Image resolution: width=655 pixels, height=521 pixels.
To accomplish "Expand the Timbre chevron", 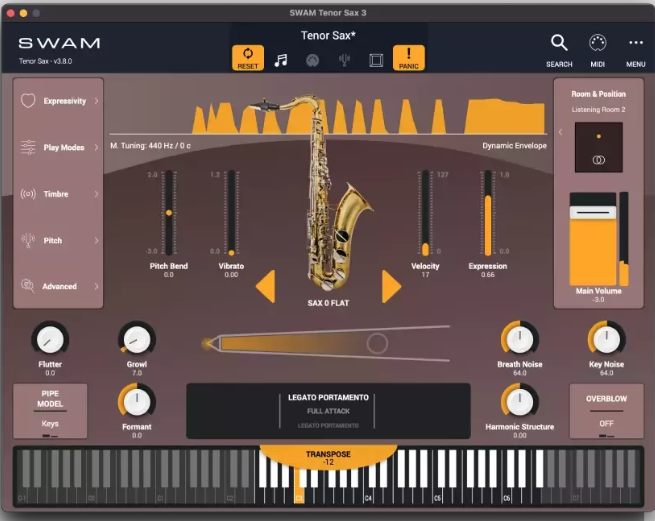I will click(x=96, y=194).
